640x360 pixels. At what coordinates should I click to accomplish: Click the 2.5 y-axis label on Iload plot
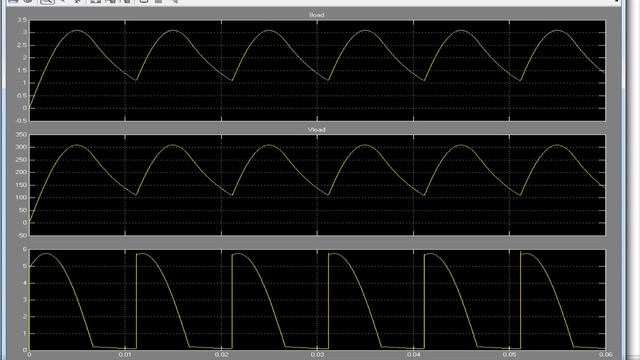pos(22,45)
